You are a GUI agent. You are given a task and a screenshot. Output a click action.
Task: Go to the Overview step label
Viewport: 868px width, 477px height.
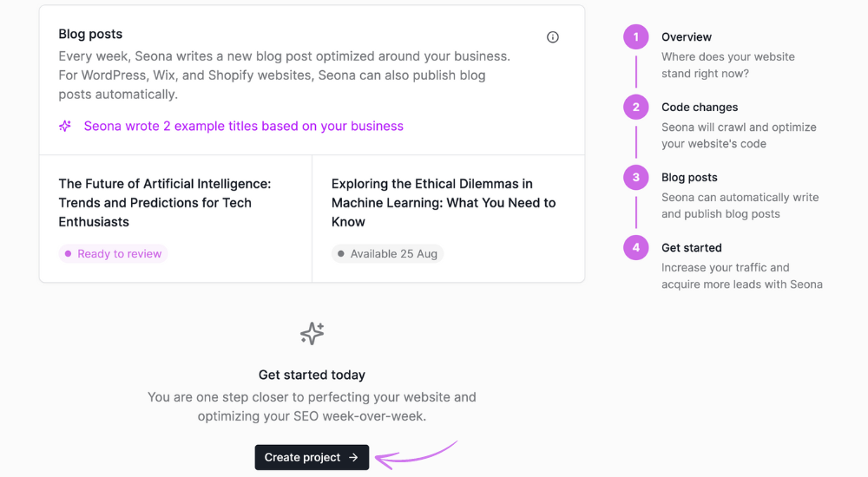click(x=687, y=37)
